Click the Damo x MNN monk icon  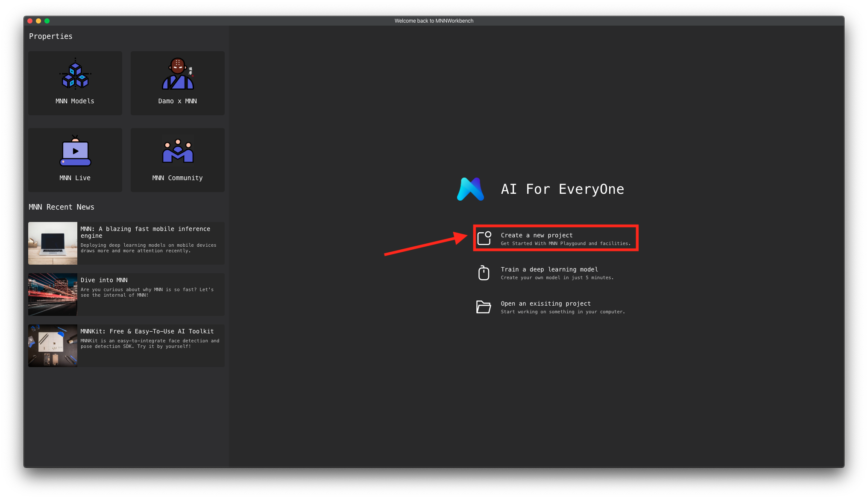[x=178, y=74]
